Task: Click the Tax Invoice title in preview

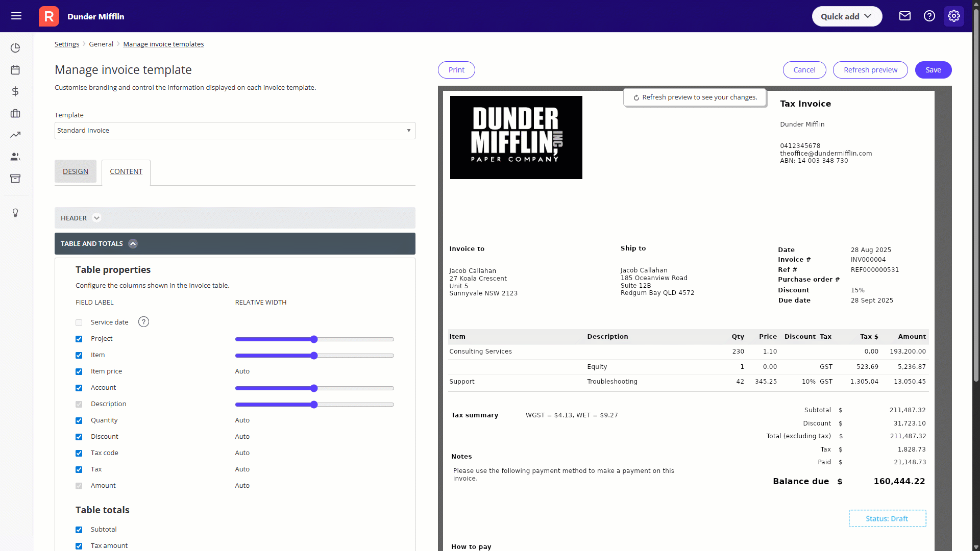Action: point(805,104)
